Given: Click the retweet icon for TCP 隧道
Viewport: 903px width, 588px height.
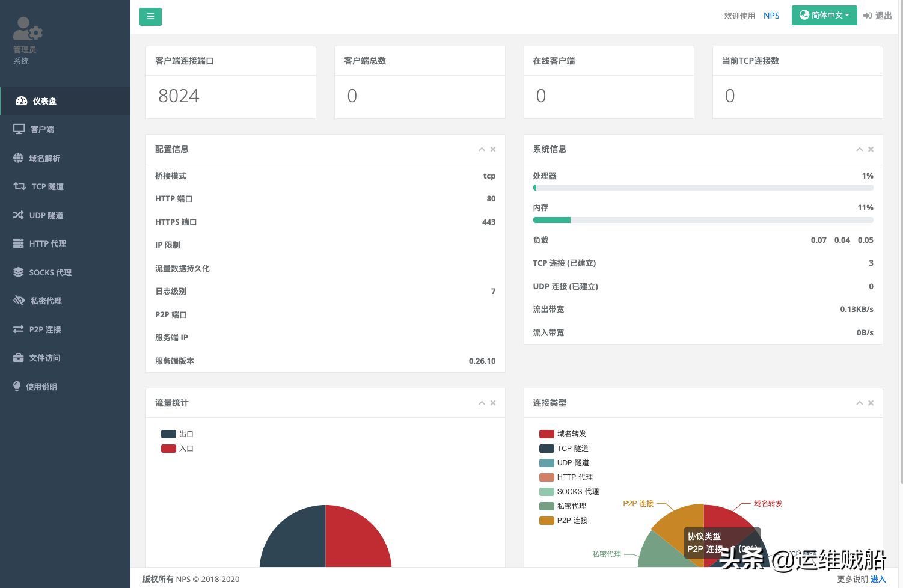Looking at the screenshot, I should [20, 186].
